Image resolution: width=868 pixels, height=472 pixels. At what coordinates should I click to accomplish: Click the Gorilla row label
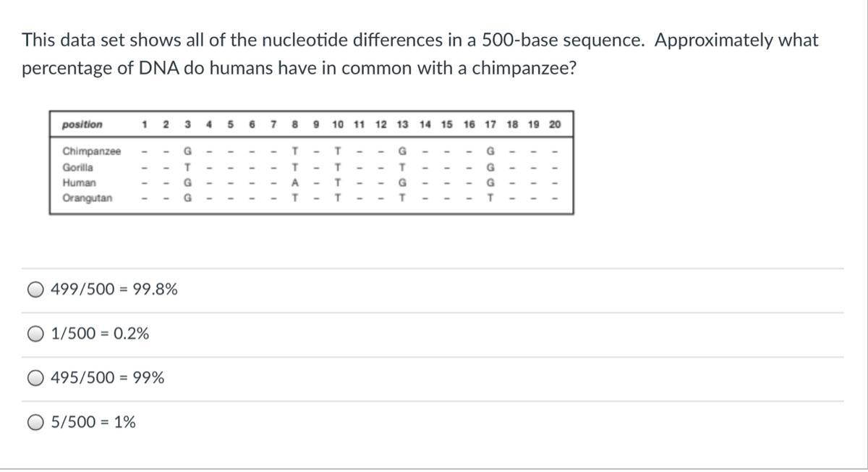pos(77,167)
